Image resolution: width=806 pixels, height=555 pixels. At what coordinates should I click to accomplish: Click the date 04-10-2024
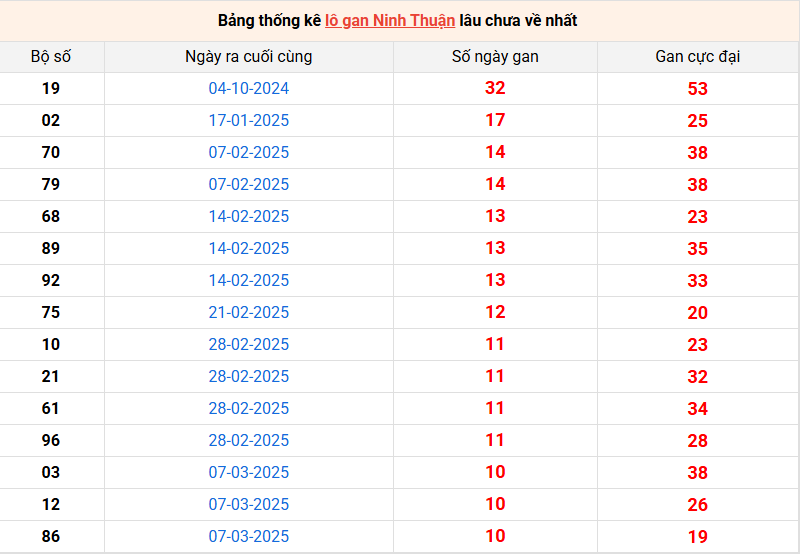248,89
